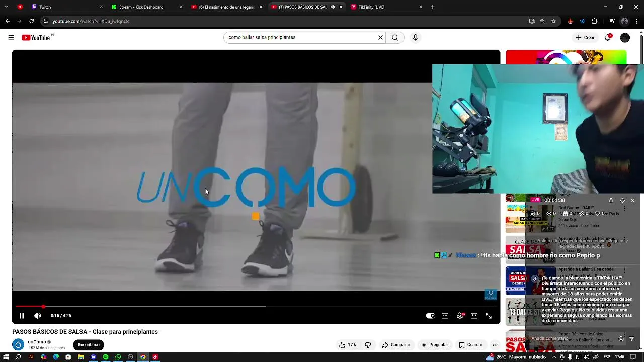644x362 pixels.
Task: Open the unComo channel name link
Action: pyautogui.click(x=37, y=342)
